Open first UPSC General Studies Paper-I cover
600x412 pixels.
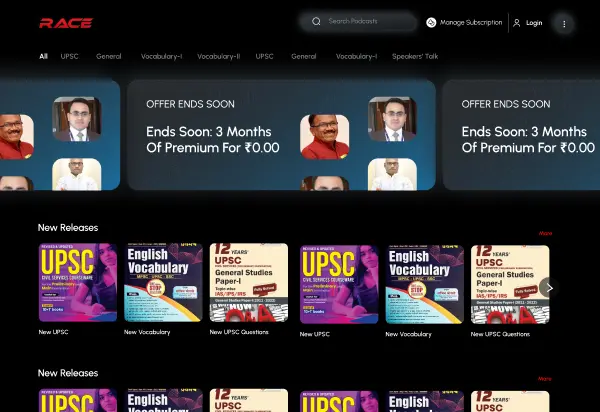click(x=249, y=282)
